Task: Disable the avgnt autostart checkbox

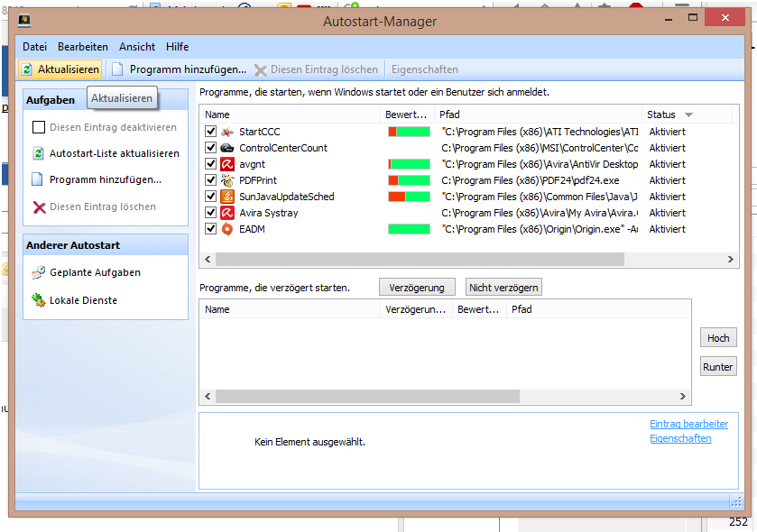Action: coord(210,164)
